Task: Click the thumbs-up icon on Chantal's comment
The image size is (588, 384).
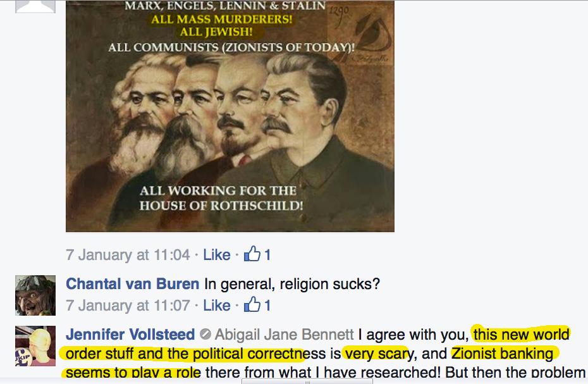Action: [x=252, y=304]
